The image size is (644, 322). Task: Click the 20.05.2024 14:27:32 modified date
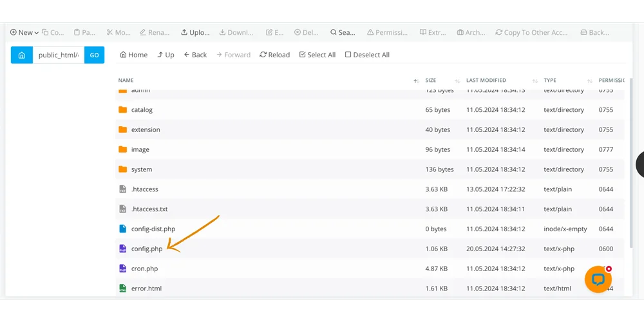point(496,249)
